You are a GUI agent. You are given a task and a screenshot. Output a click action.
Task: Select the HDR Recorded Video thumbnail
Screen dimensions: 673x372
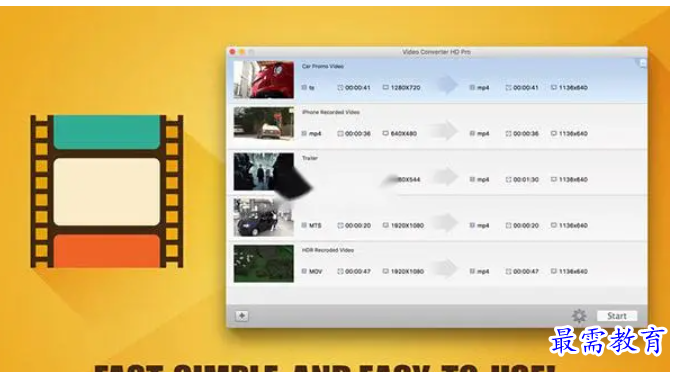[264, 263]
